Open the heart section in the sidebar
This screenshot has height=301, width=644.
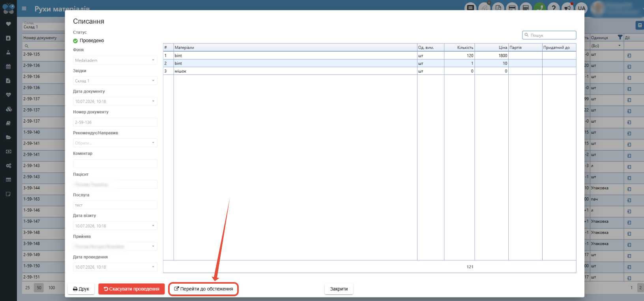coord(8,24)
